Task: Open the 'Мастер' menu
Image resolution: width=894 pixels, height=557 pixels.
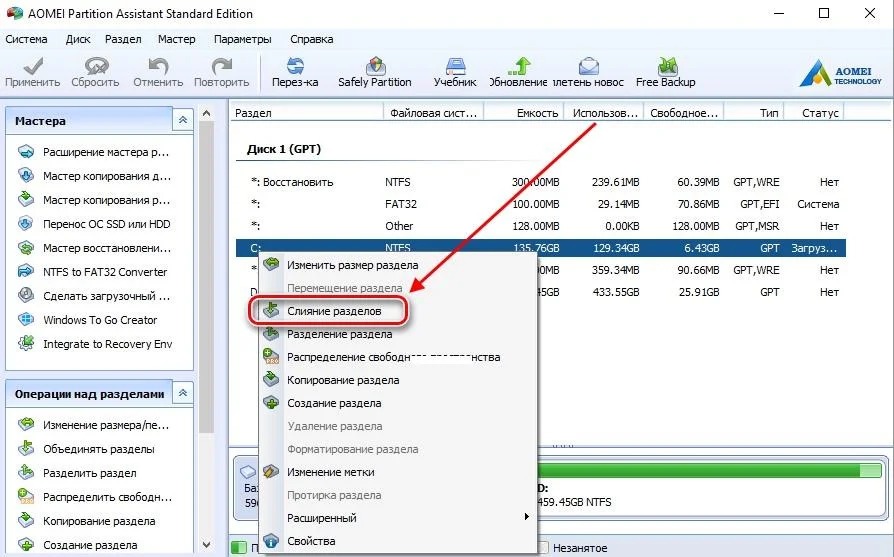Action: 177,39
